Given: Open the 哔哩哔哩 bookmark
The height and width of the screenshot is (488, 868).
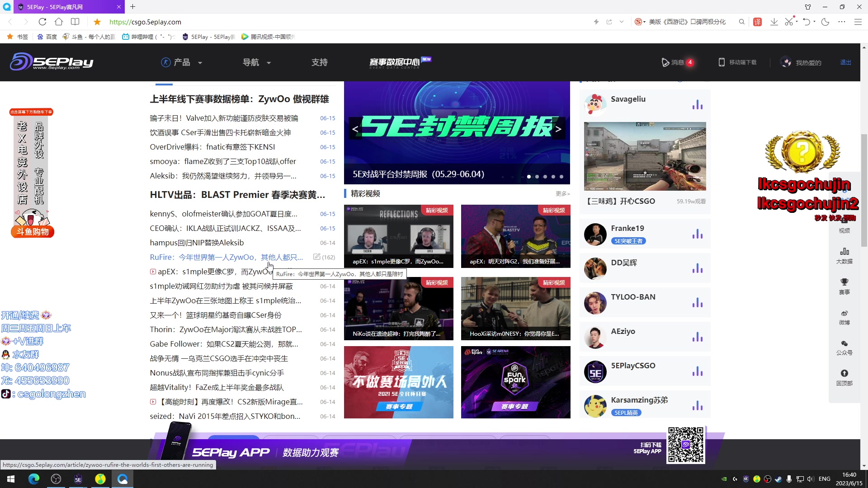Looking at the screenshot, I should point(148,37).
